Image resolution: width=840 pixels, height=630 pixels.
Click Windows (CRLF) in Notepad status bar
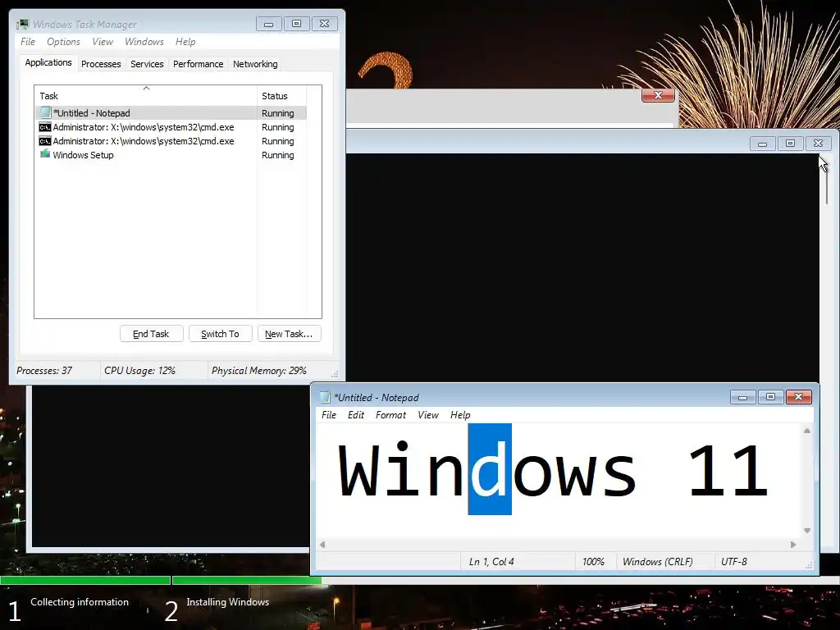(x=657, y=562)
